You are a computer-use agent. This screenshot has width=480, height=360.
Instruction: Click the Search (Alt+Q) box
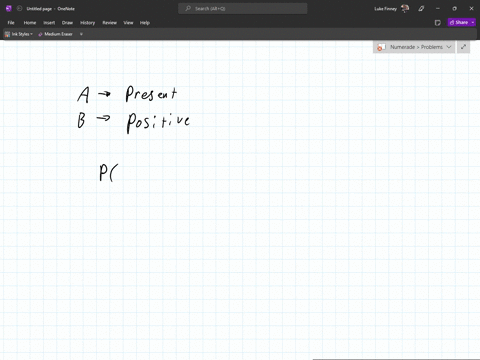coord(243,9)
